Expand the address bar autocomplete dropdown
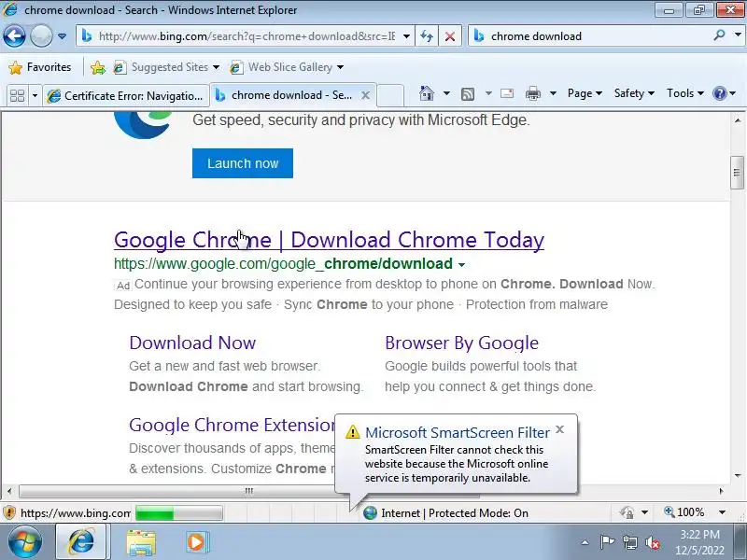Viewport: 747px width, 560px height. 406,36
